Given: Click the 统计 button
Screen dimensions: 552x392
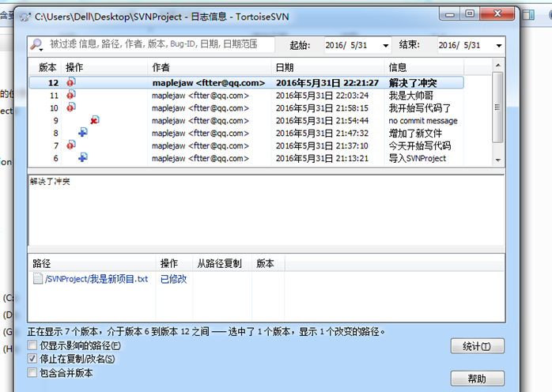Looking at the screenshot, I should pyautogui.click(x=477, y=346).
